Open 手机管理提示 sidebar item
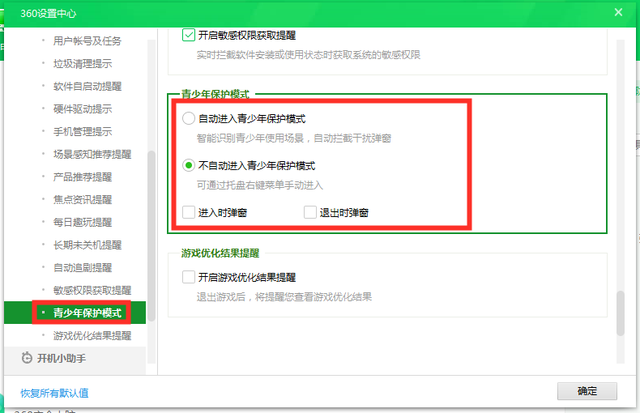The image size is (640, 413). [82, 131]
